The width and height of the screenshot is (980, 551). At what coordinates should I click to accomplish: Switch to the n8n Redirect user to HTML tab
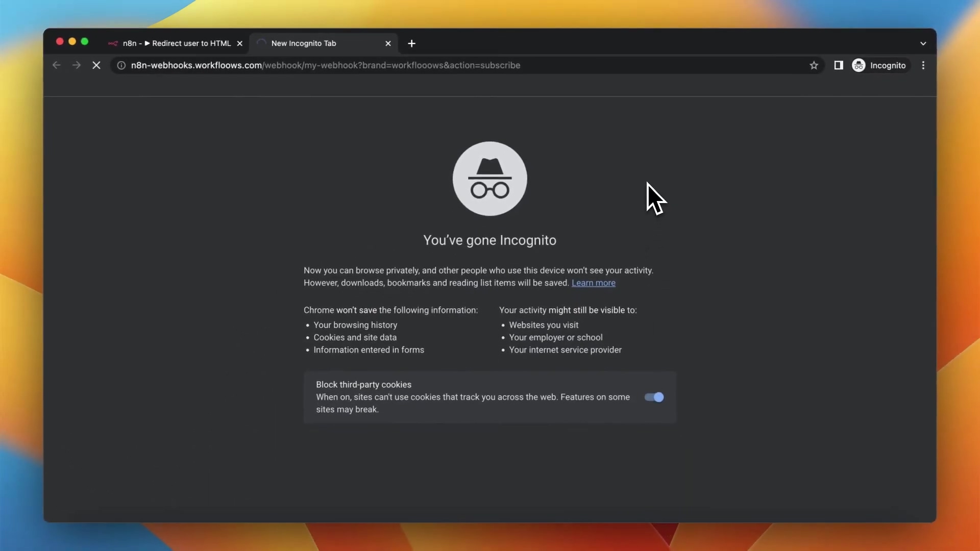(x=176, y=43)
